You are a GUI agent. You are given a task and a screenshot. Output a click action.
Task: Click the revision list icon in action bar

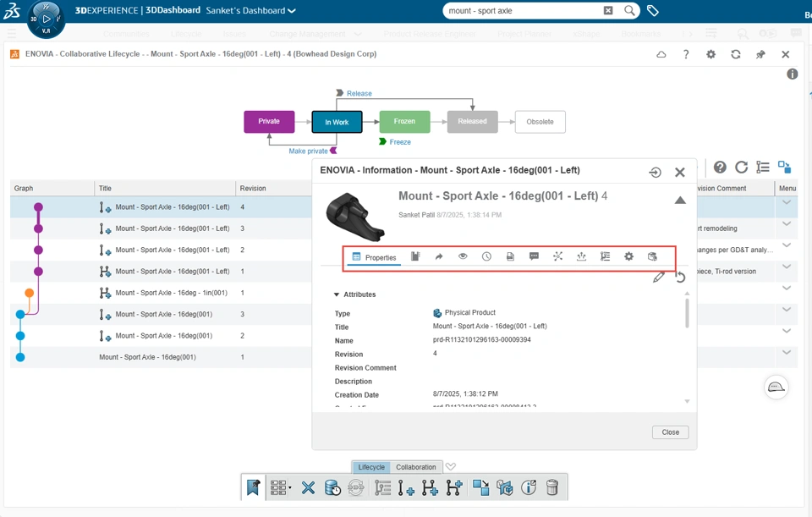tap(382, 487)
